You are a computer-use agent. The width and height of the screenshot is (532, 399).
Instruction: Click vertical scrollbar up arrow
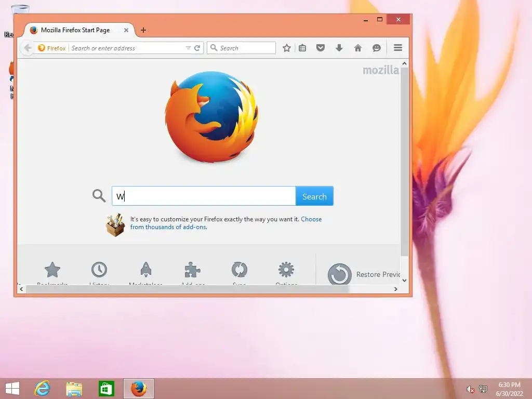coord(404,63)
